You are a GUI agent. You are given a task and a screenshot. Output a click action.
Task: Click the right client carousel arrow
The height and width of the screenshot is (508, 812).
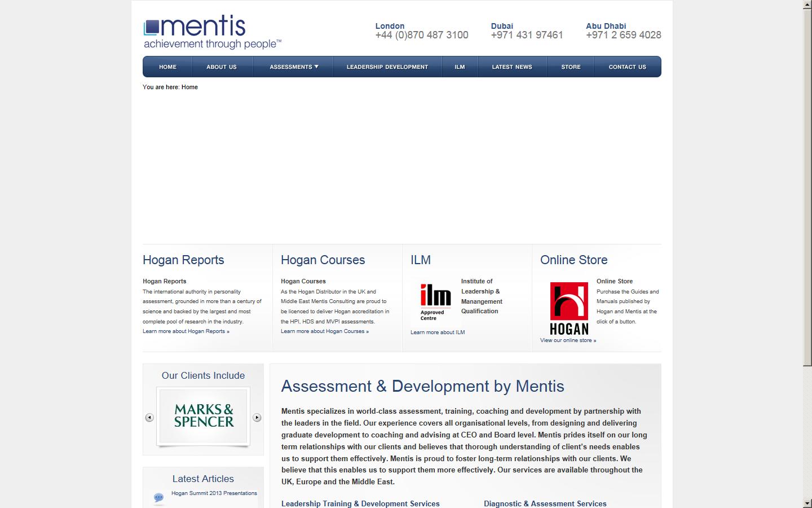tap(257, 418)
